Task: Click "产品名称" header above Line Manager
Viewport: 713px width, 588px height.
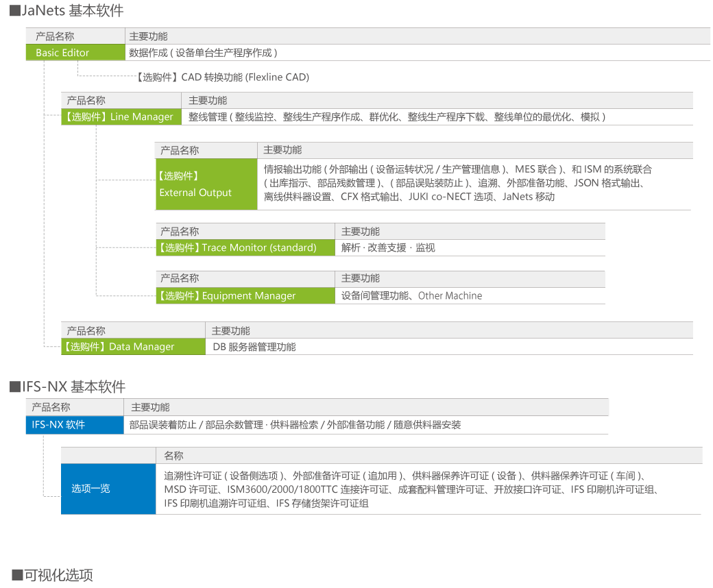Action: (x=86, y=101)
